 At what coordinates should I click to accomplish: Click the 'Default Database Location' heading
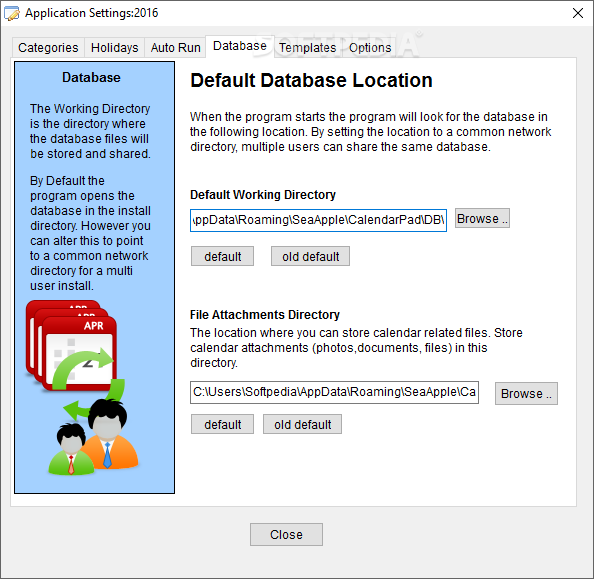(x=311, y=80)
